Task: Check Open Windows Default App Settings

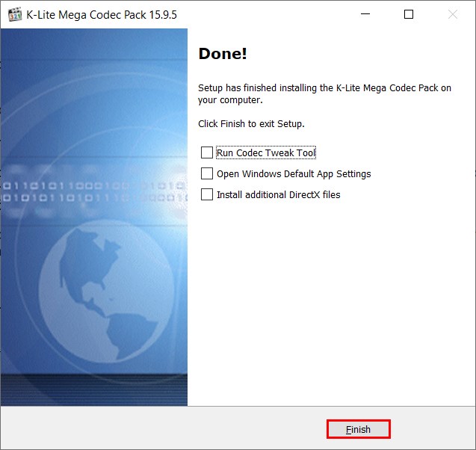Action: tap(207, 173)
